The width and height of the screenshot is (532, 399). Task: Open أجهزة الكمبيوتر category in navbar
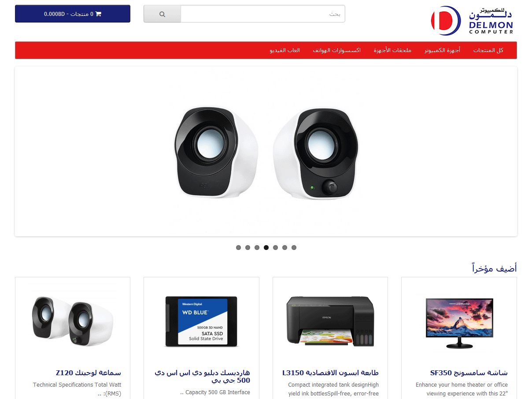(442, 50)
